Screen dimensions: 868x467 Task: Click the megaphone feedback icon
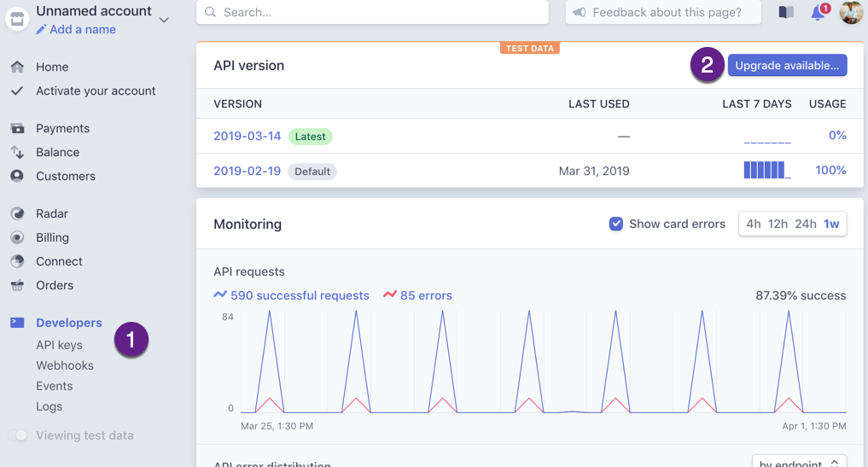[x=579, y=12]
